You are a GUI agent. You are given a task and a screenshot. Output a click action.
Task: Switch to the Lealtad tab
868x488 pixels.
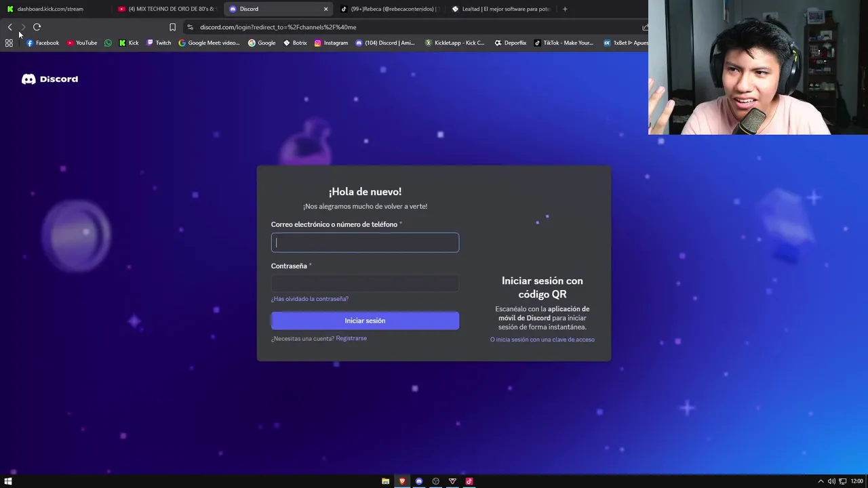coord(500,9)
